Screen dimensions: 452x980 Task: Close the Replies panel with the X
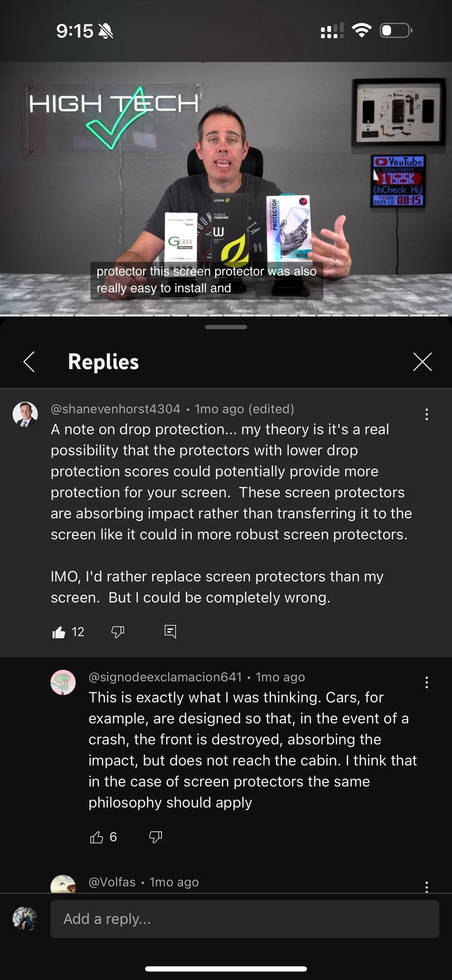tap(422, 362)
